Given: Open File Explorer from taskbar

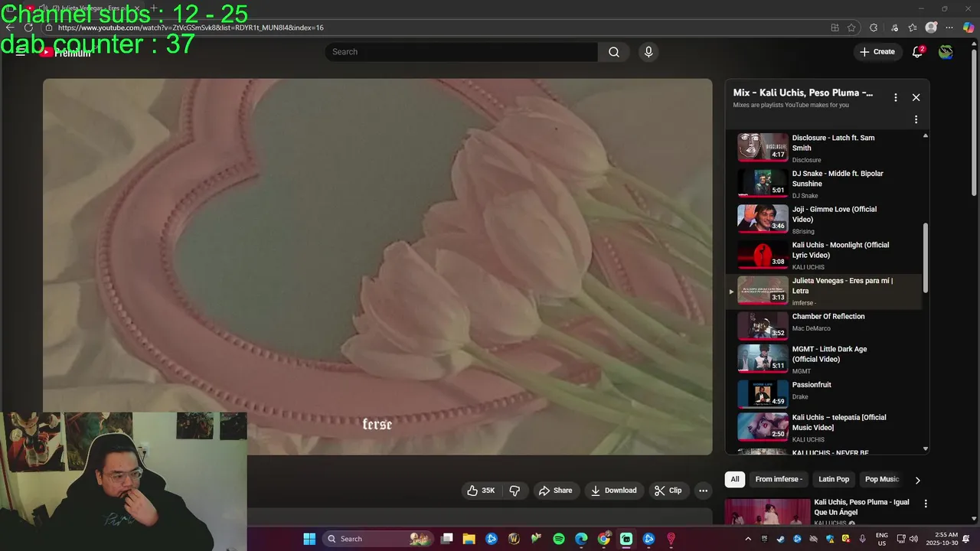Looking at the screenshot, I should [x=469, y=539].
